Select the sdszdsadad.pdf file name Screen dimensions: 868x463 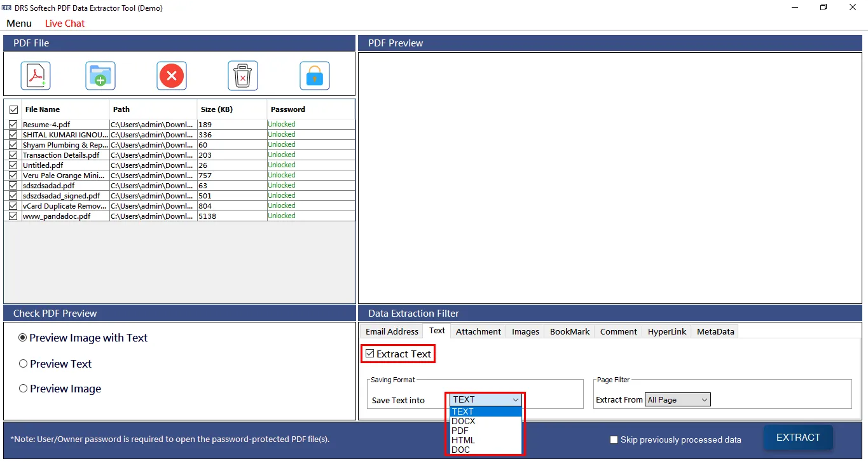coord(49,186)
